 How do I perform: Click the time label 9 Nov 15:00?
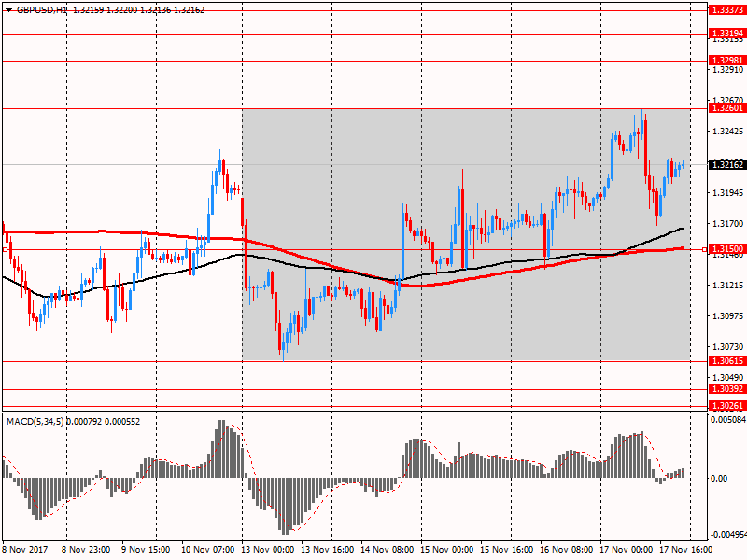click(146, 549)
